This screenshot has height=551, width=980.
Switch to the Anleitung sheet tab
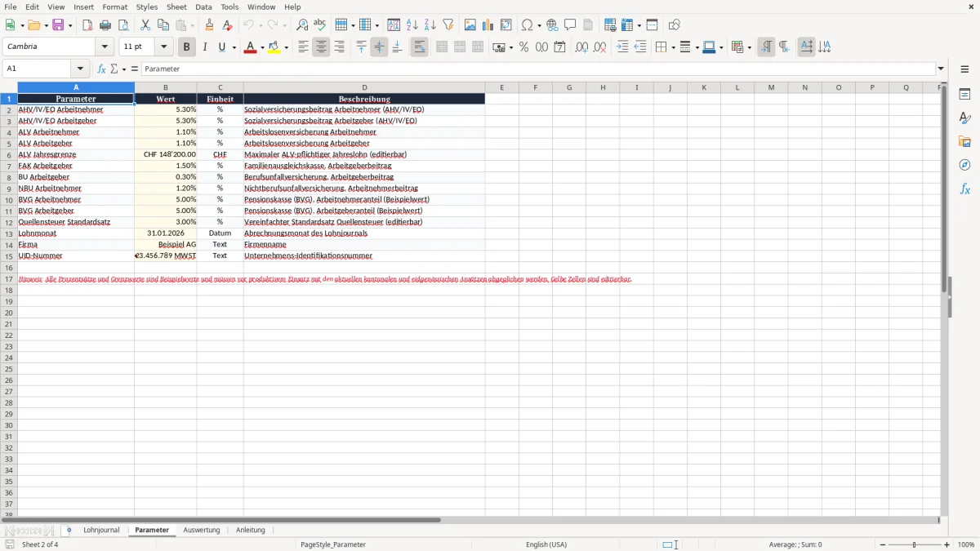click(251, 531)
